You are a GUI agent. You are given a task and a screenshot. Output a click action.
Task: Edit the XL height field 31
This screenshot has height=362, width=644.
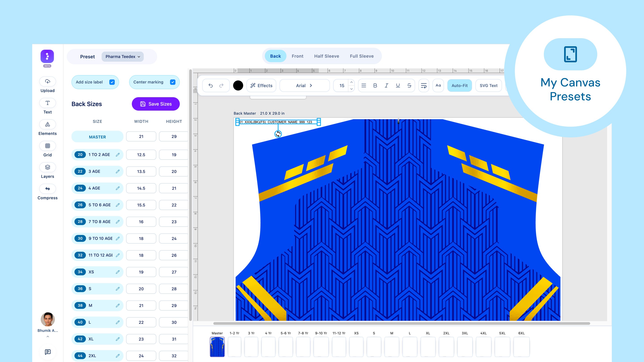(x=174, y=339)
